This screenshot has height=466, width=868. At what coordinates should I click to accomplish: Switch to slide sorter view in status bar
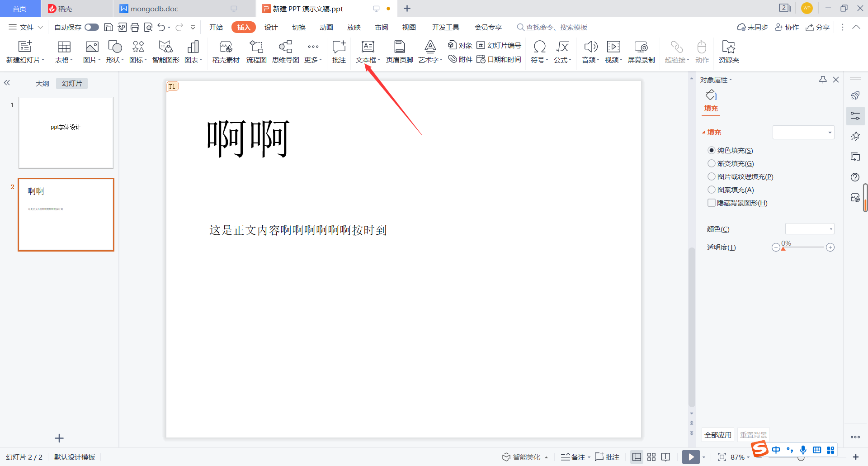point(651,457)
